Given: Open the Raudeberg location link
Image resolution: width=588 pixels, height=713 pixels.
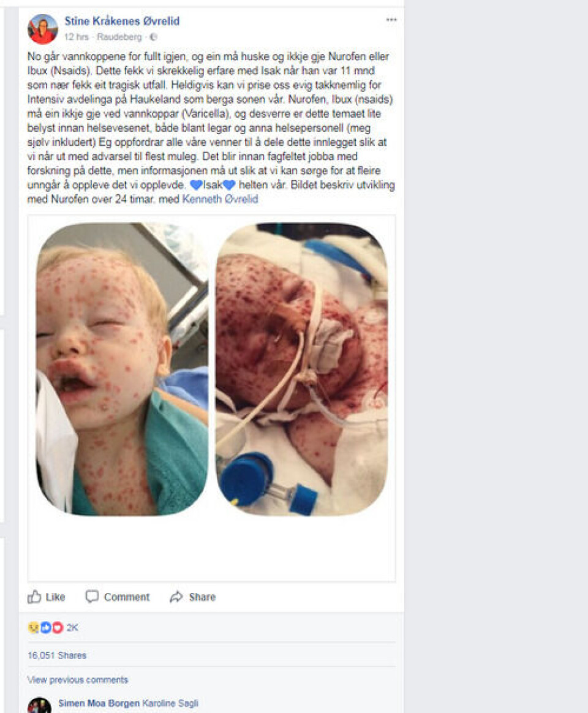Looking at the screenshot, I should pos(119,37).
